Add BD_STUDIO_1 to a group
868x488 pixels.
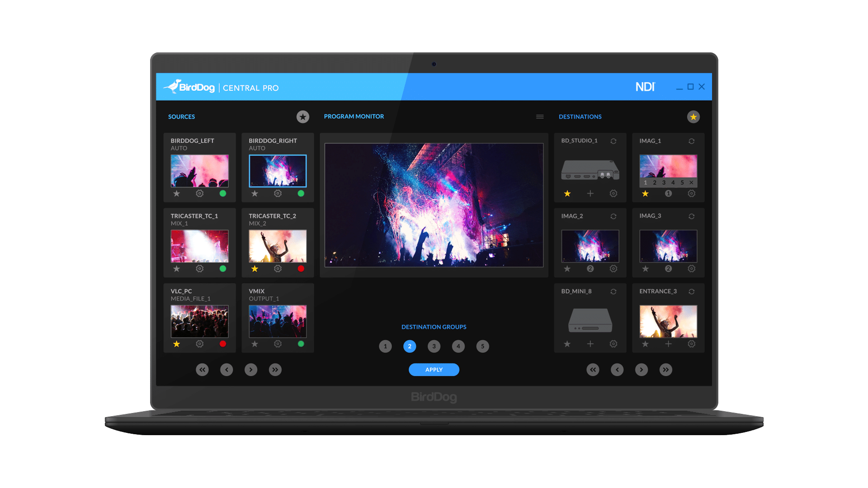pos(590,193)
